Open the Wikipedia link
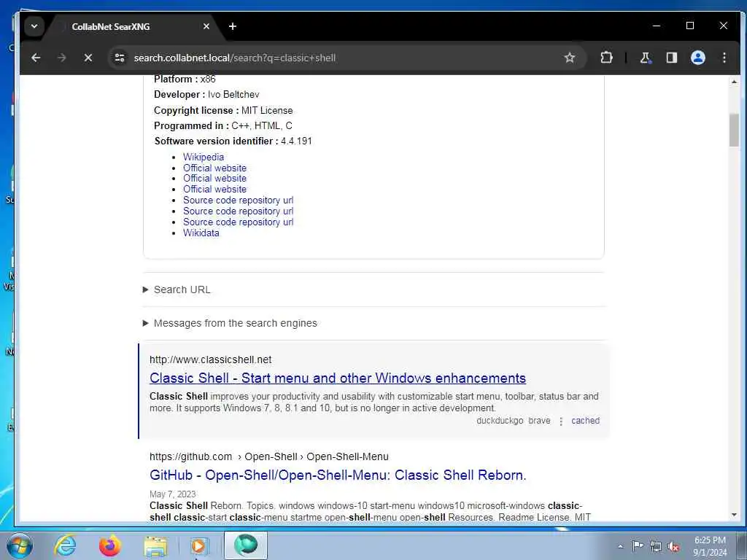The image size is (747, 560). [x=204, y=157]
